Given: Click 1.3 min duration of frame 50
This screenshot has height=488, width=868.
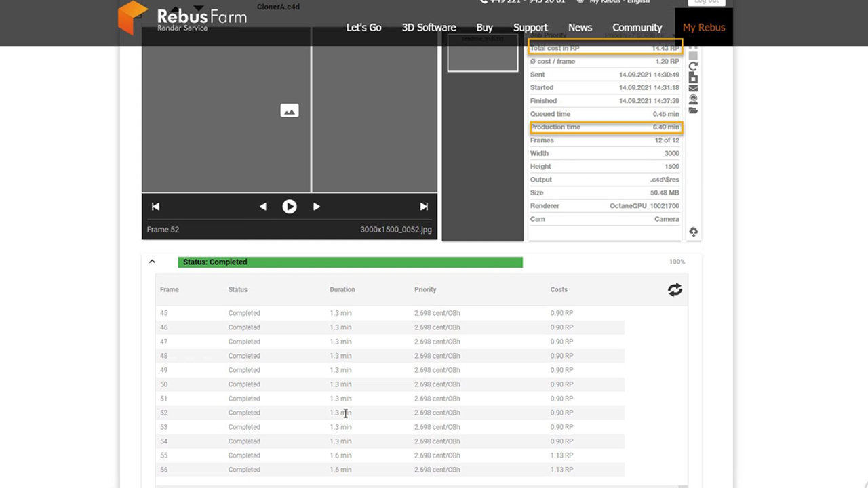Looking at the screenshot, I should (340, 384).
